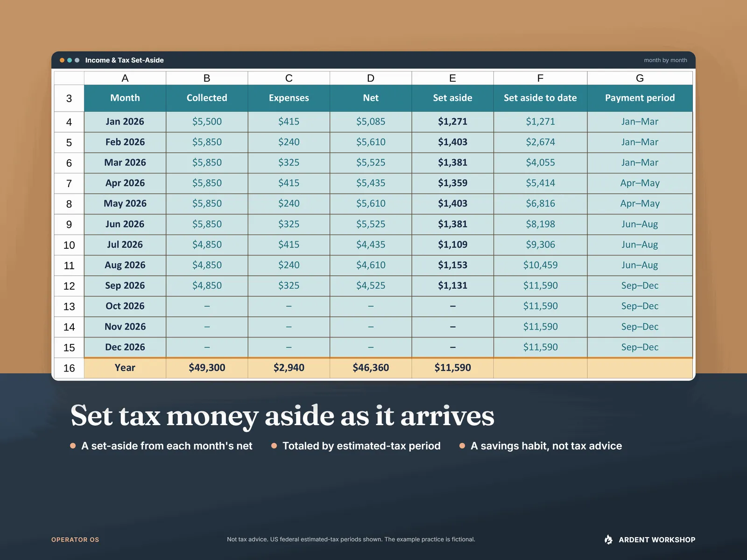Click the 'OPERATOR OS' footer label
Viewport: 747px width, 560px height.
(75, 539)
